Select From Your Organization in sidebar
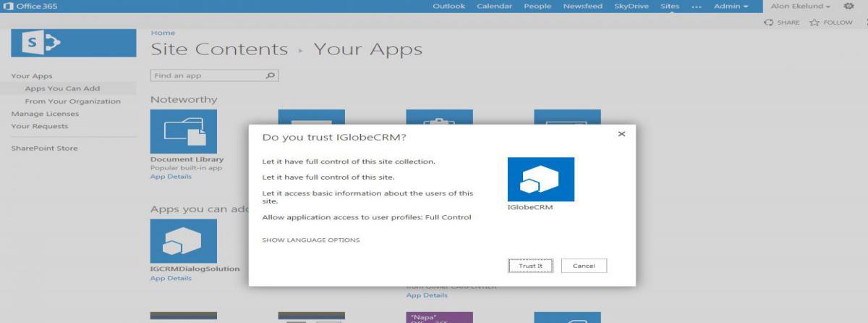 click(72, 101)
